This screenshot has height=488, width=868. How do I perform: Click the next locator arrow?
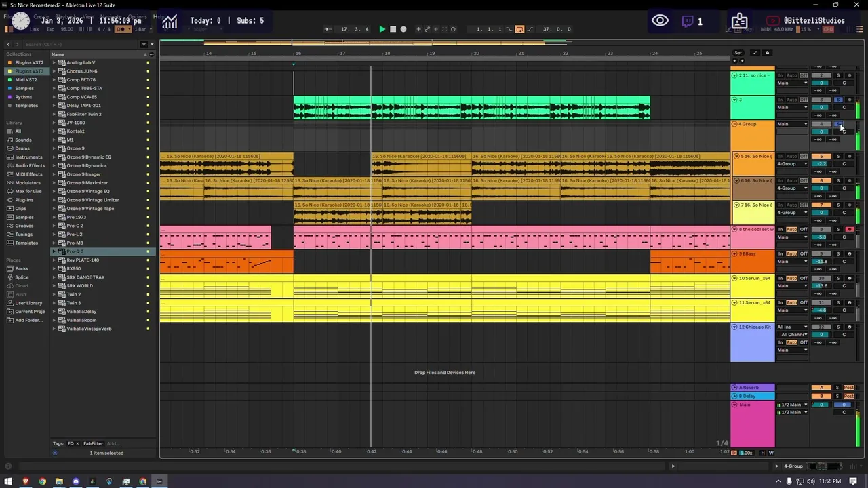(741, 61)
